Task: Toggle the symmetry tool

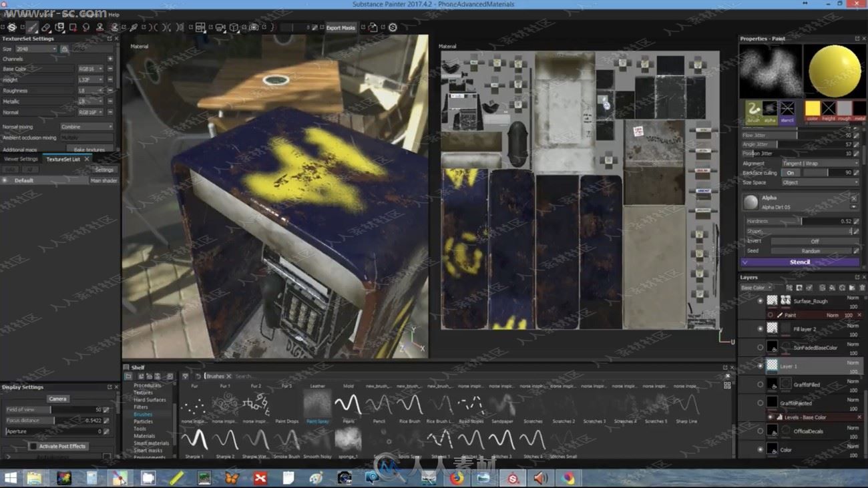Action: (x=153, y=27)
